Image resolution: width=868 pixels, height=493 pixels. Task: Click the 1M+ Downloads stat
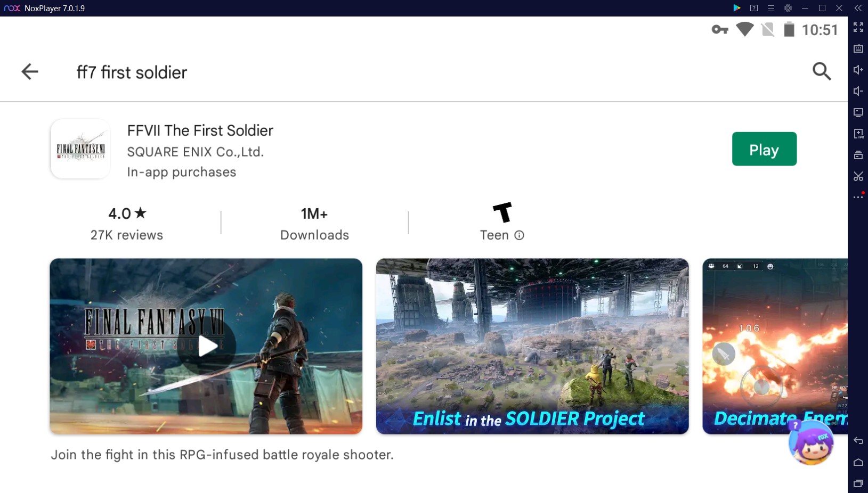coord(314,224)
